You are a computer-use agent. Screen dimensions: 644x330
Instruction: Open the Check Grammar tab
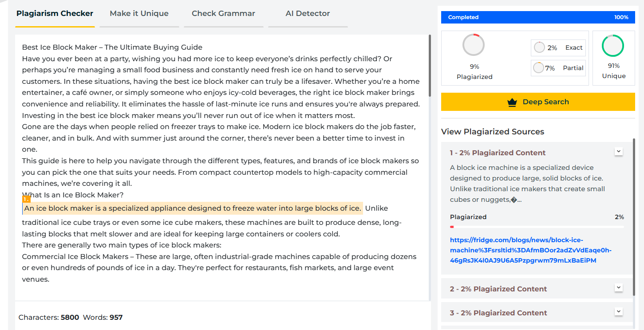tap(223, 13)
